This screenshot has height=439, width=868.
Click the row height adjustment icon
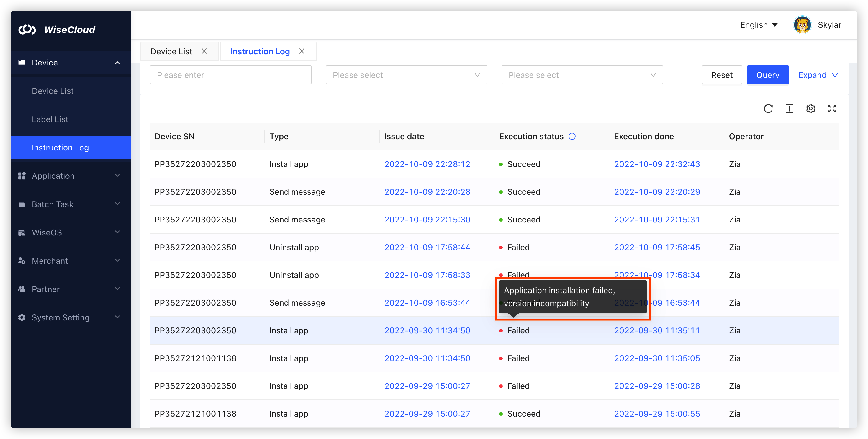[790, 109]
